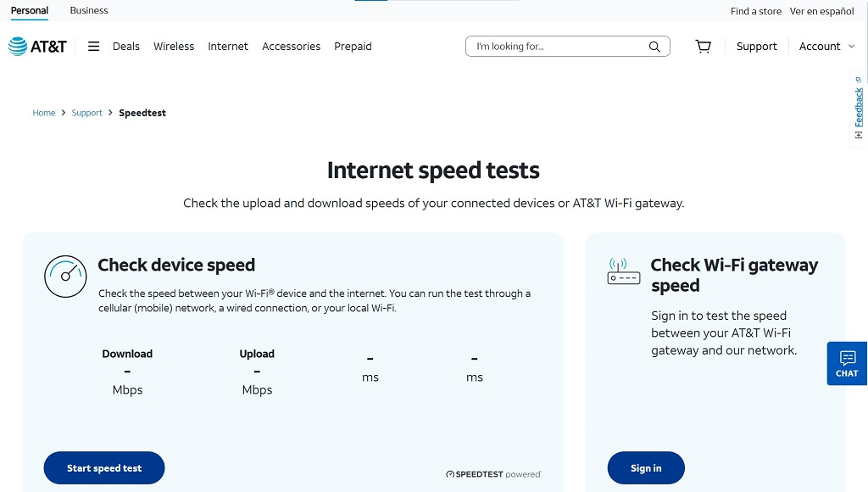868x492 pixels.
Task: Click the AT&T globe logo
Action: tap(19, 47)
